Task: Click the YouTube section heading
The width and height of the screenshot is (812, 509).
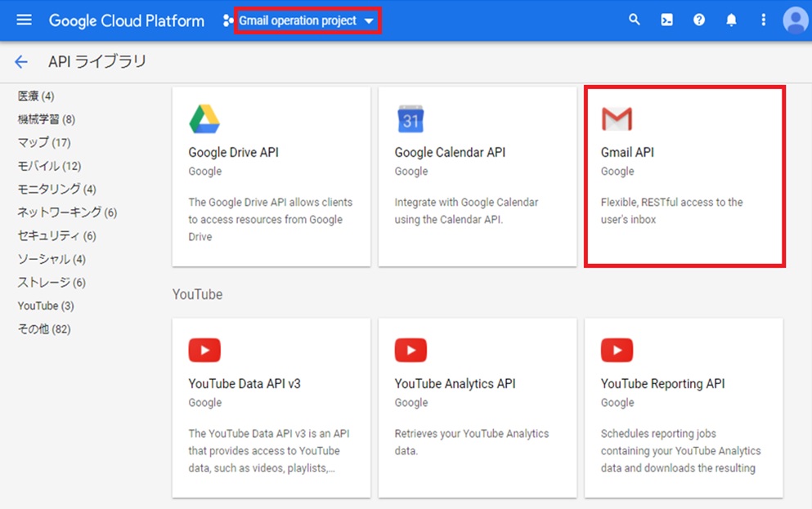Action: (197, 294)
